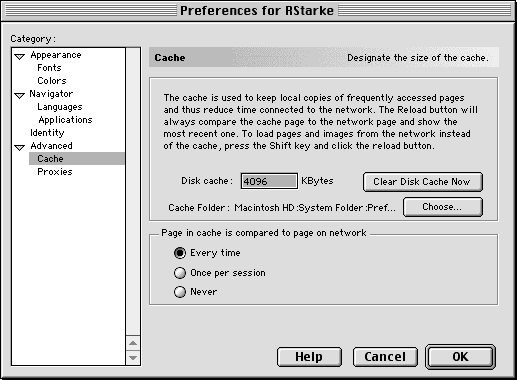Select Advanced in the category list
The image size is (517, 380).
click(51, 146)
